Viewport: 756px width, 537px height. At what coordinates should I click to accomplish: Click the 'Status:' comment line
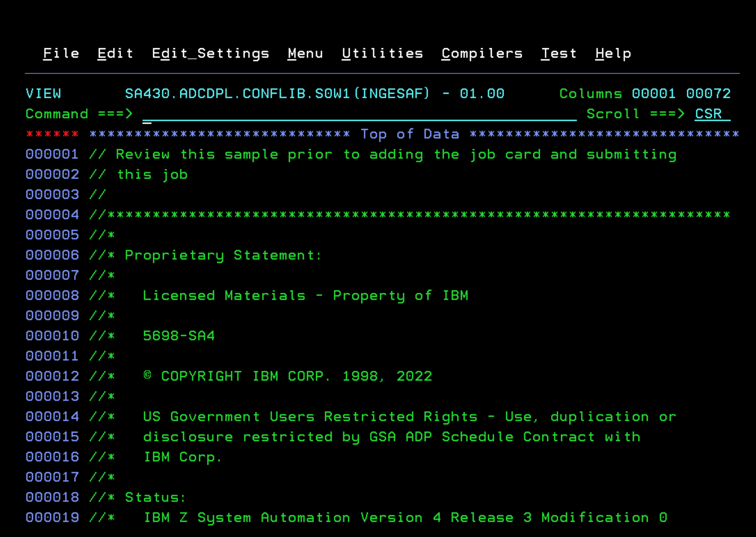point(155,497)
